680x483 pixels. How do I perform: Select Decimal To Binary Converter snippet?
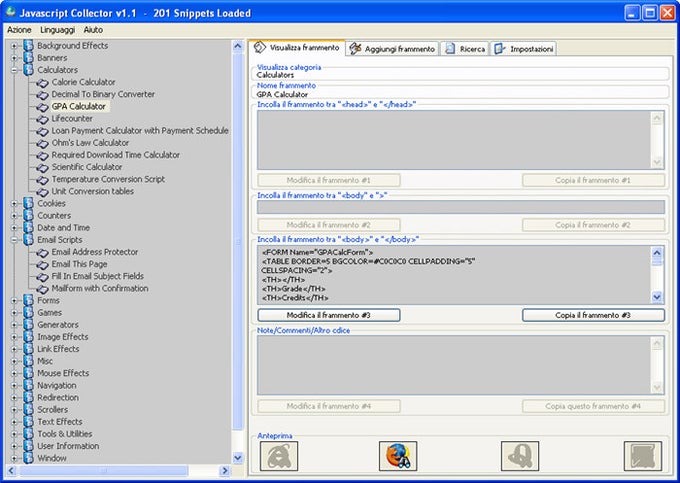pos(103,94)
